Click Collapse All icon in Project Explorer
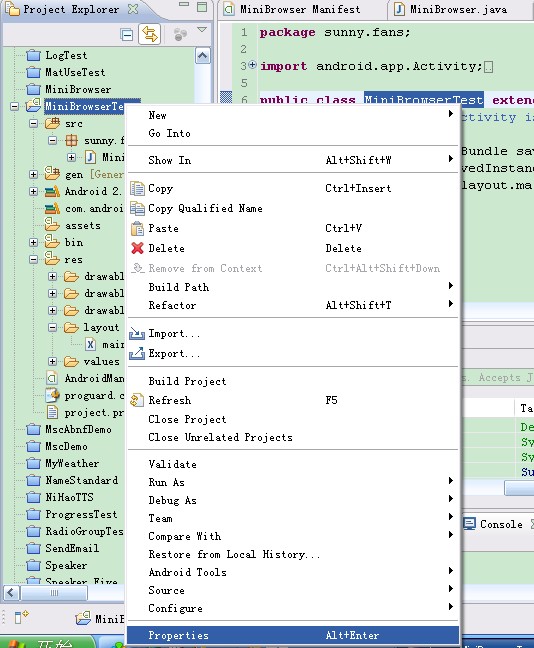The image size is (534, 648). pos(127,34)
